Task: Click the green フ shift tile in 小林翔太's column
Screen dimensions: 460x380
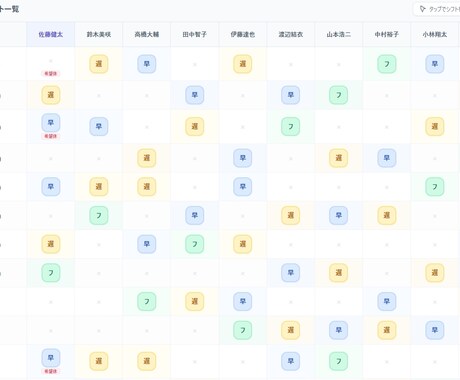Action: tap(435, 187)
